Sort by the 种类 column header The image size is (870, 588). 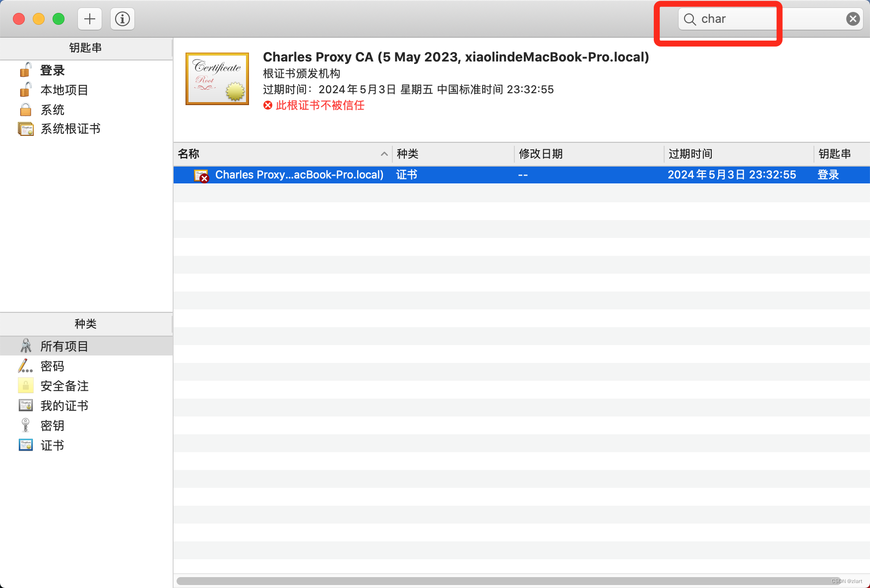[453, 154]
